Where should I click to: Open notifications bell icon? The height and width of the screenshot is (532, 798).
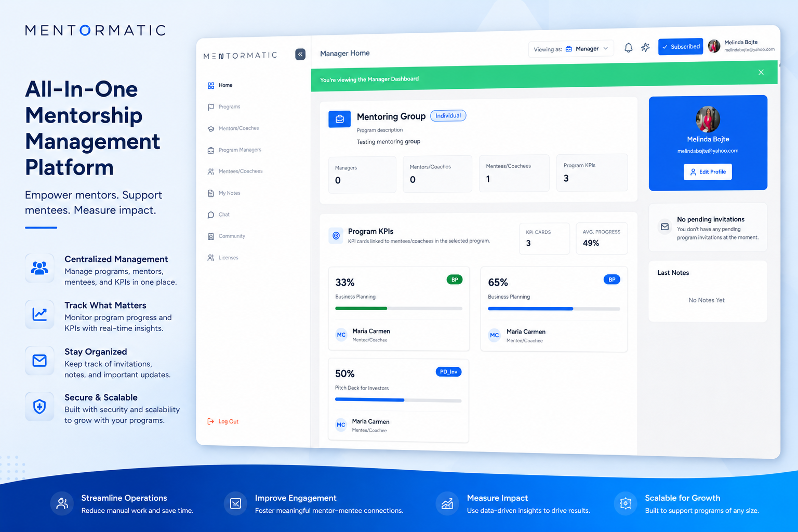point(628,48)
